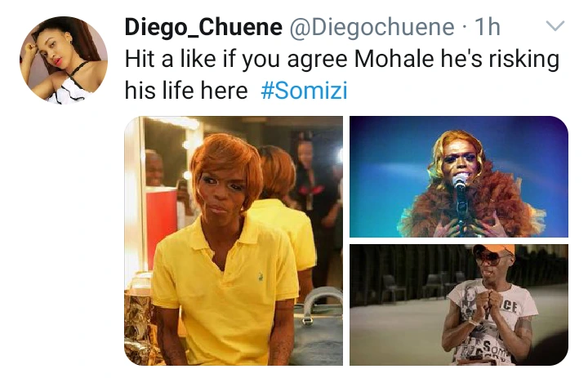Open the #Somizi hashtag

coord(304,91)
